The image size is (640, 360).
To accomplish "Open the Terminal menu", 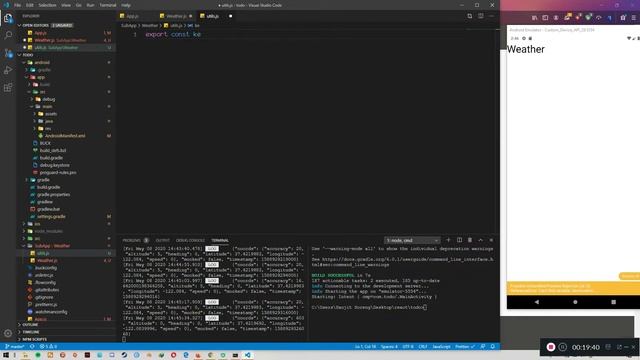I will tap(108, 5).
